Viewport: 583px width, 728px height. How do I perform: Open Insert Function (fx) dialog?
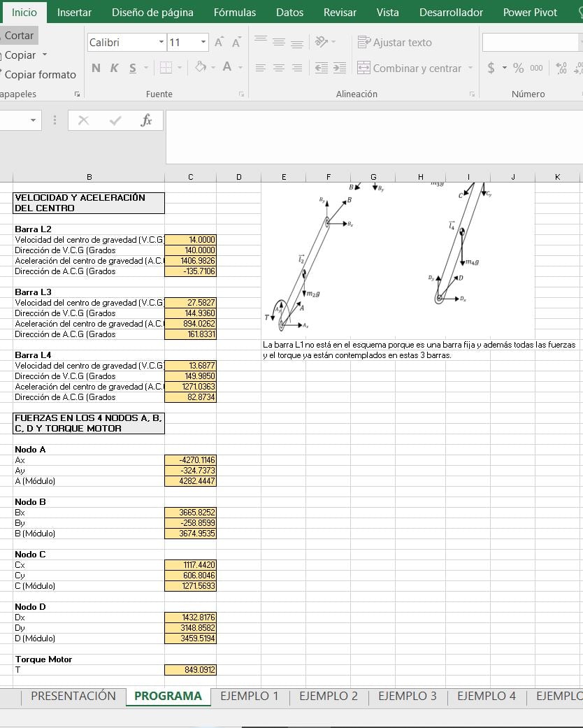tap(146, 120)
